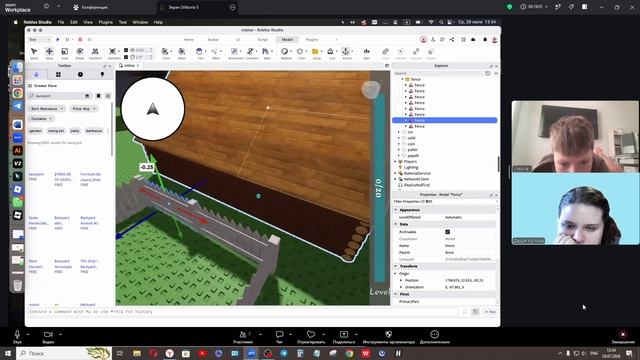Viewport: 640px width, 360px height.
Task: Click the Run command button
Action: pos(490,312)
